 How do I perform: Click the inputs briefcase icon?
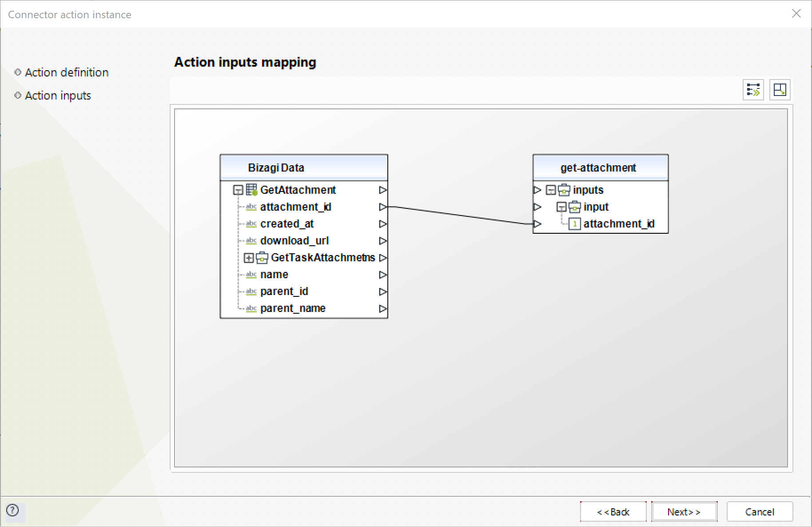(564, 190)
